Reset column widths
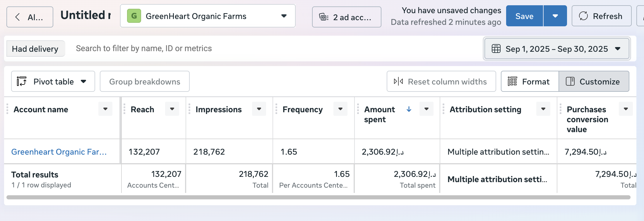644x221 pixels. pyautogui.click(x=441, y=82)
